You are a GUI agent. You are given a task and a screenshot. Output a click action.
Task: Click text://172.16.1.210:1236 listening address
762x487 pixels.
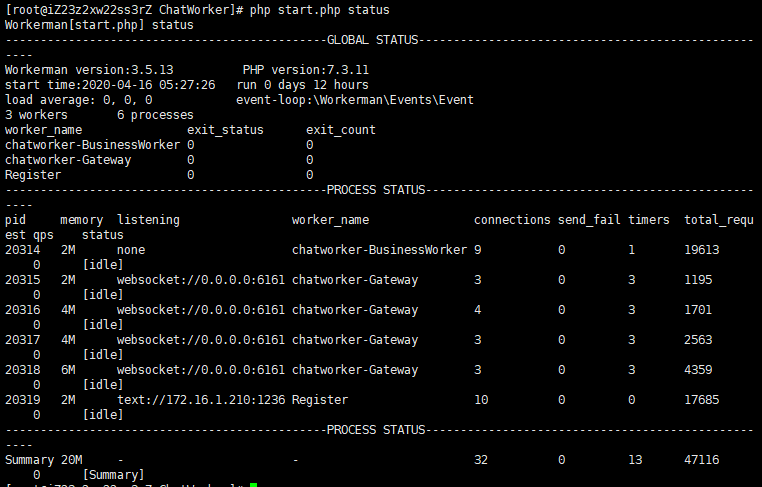point(201,400)
